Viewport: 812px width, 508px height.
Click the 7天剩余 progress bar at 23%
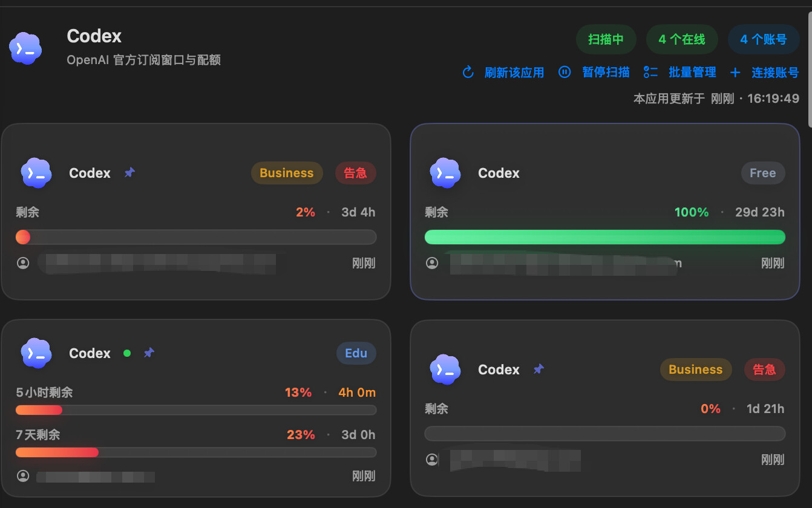coord(196,452)
